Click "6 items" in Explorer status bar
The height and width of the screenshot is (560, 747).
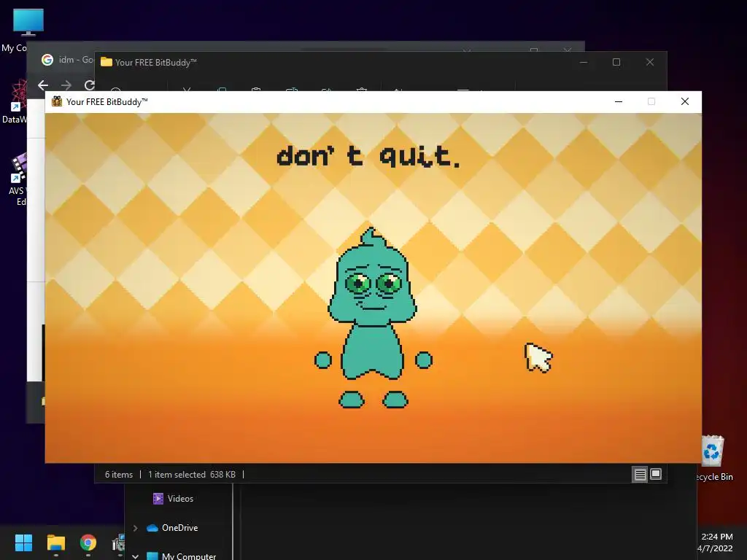[119, 474]
